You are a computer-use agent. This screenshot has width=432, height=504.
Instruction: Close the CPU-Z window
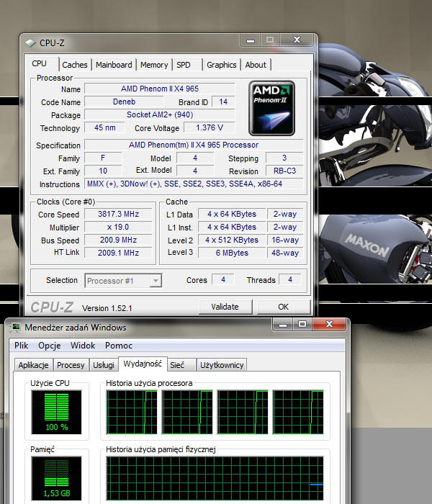click(297, 40)
